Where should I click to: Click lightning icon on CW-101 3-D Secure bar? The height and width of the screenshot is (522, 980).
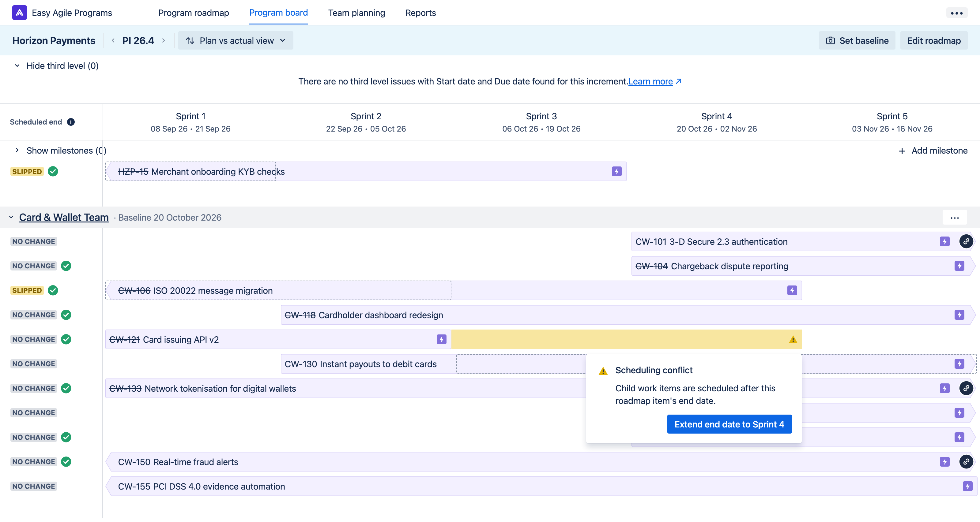(x=944, y=241)
